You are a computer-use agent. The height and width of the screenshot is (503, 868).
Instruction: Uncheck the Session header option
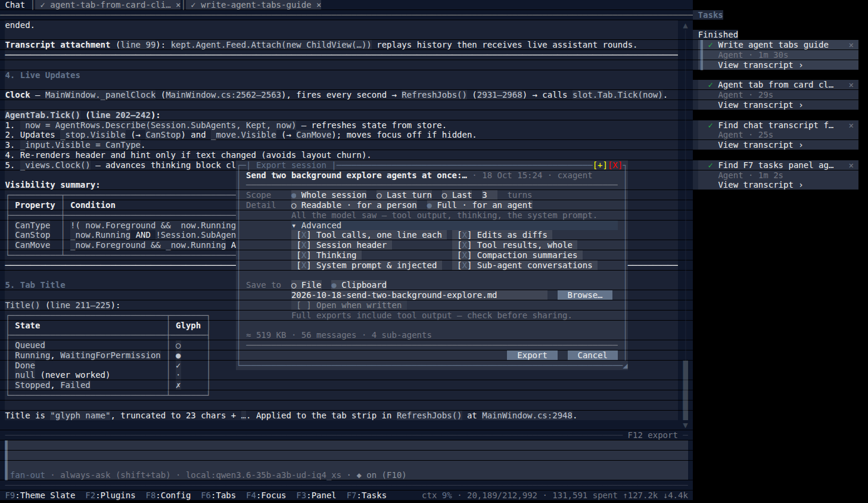tap(342, 245)
